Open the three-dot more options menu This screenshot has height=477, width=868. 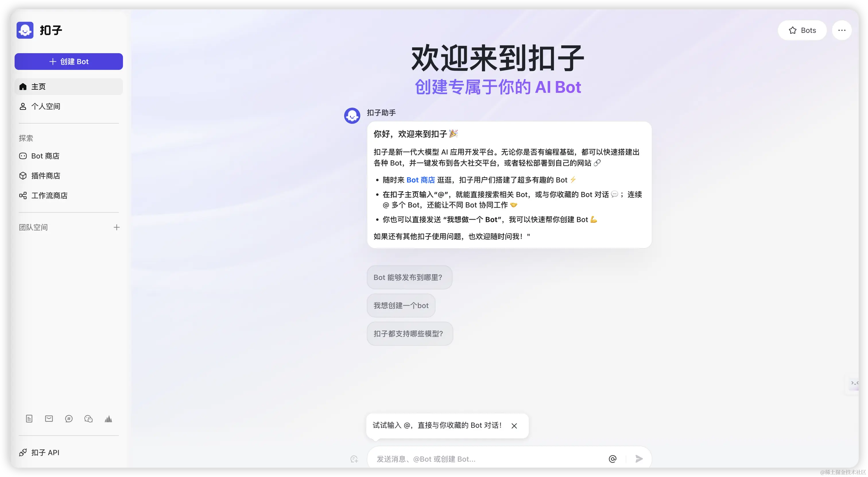tap(842, 30)
